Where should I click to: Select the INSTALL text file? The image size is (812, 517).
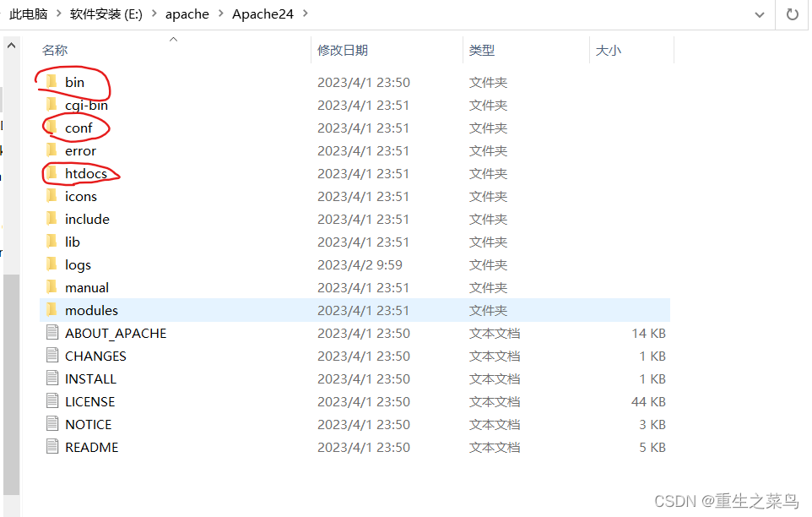(52, 378)
